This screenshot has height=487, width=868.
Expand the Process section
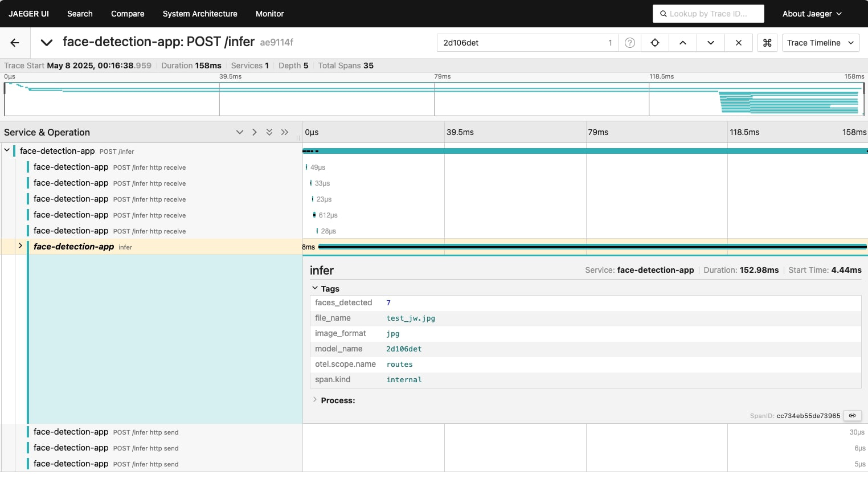click(334, 400)
